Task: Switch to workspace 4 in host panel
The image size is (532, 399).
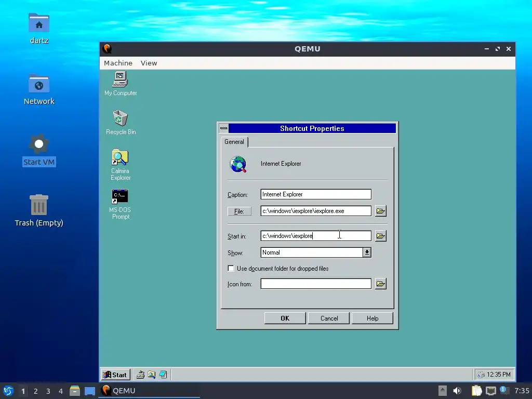Action: coord(61,391)
